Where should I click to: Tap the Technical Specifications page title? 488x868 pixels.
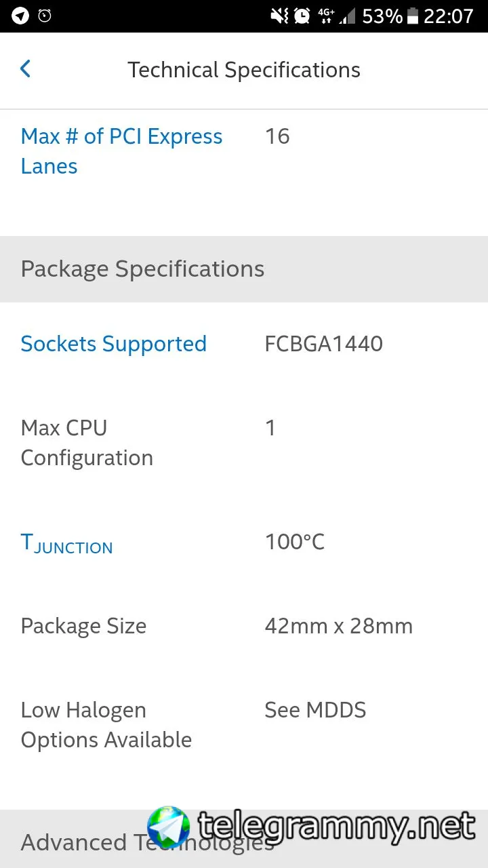tap(244, 70)
